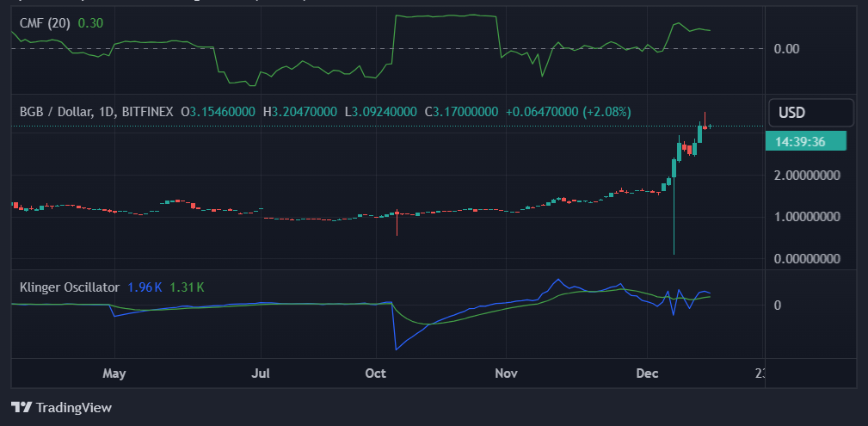The height and width of the screenshot is (426, 868).
Task: Click the 2.00000000 price scale label
Action: [805, 176]
